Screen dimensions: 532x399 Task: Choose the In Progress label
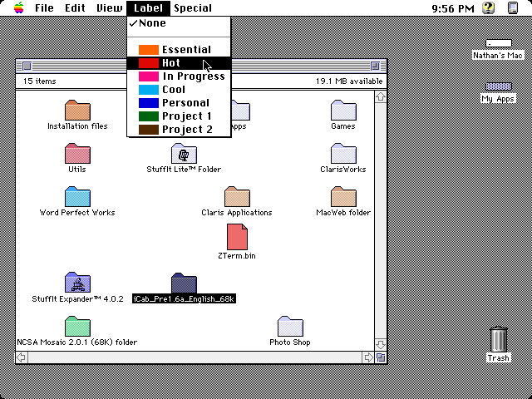193,76
